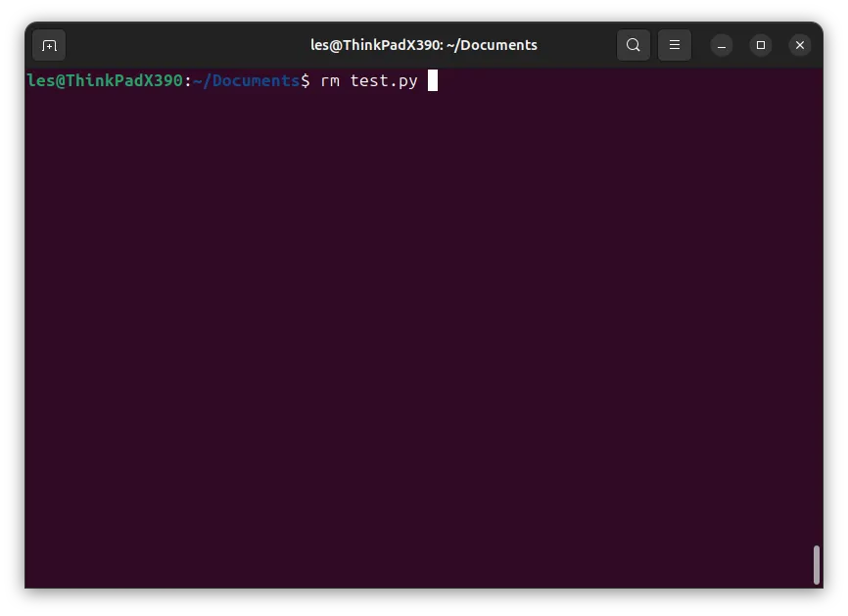Image resolution: width=848 pixels, height=616 pixels.
Task: Minimize the terminal window
Action: [x=722, y=45]
